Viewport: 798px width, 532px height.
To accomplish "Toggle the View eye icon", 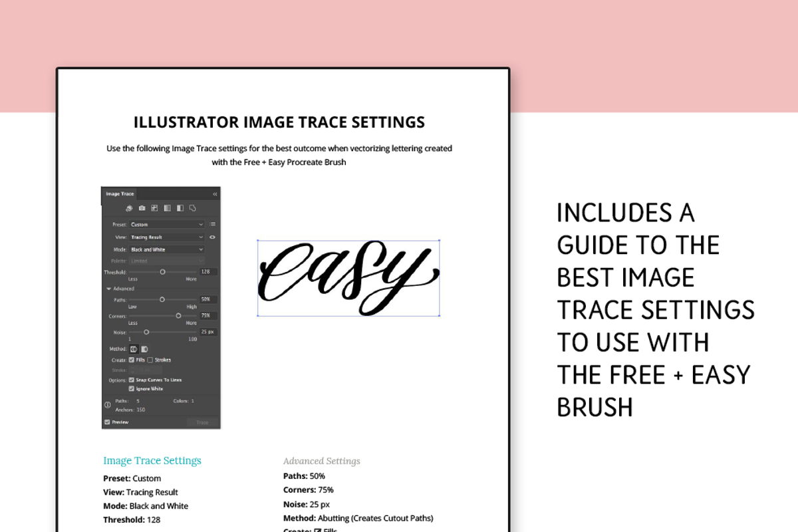I will tap(212, 237).
